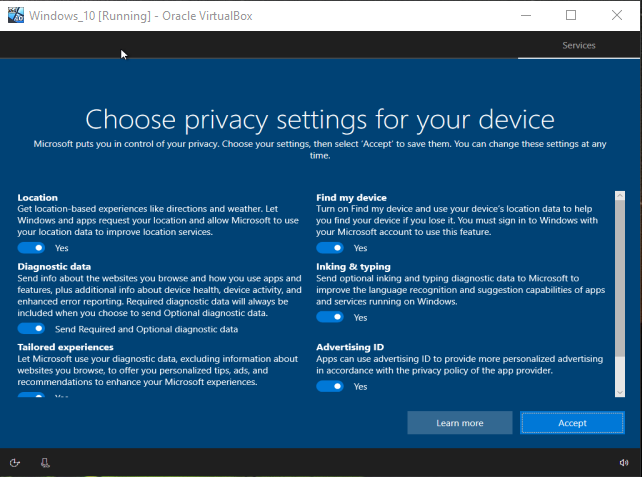The image size is (642, 477).
Task: Disable the Find my device toggle
Action: coord(330,247)
